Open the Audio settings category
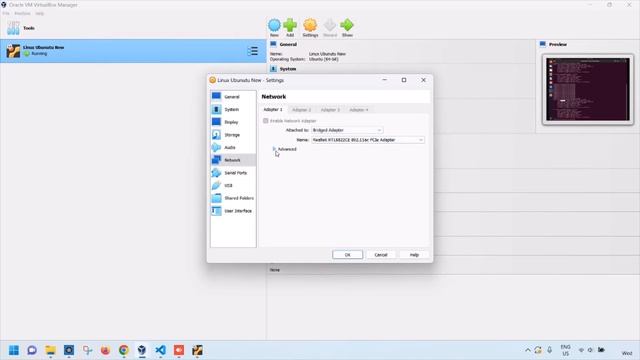This screenshot has width=640, height=360. (x=233, y=147)
